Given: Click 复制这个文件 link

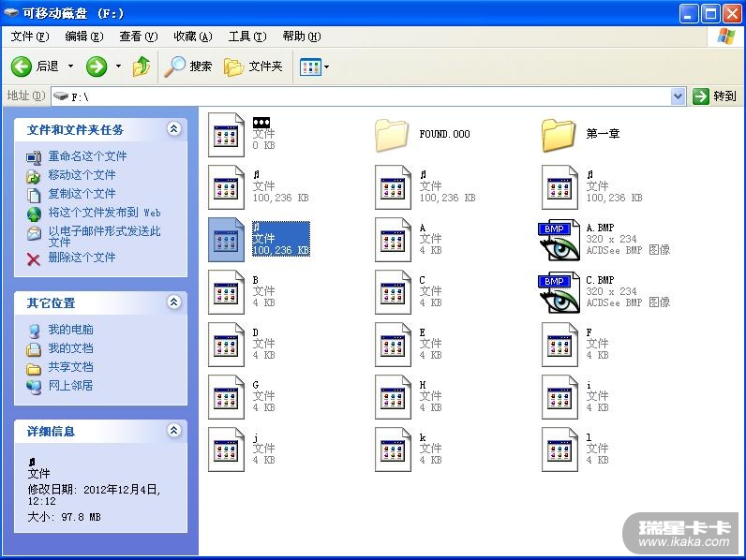Looking at the screenshot, I should [82, 194].
